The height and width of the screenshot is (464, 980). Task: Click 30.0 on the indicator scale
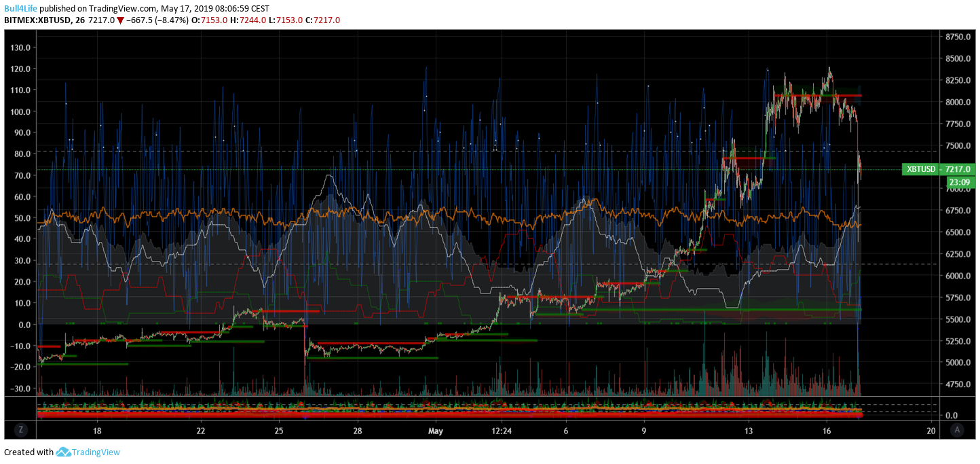(x=23, y=261)
